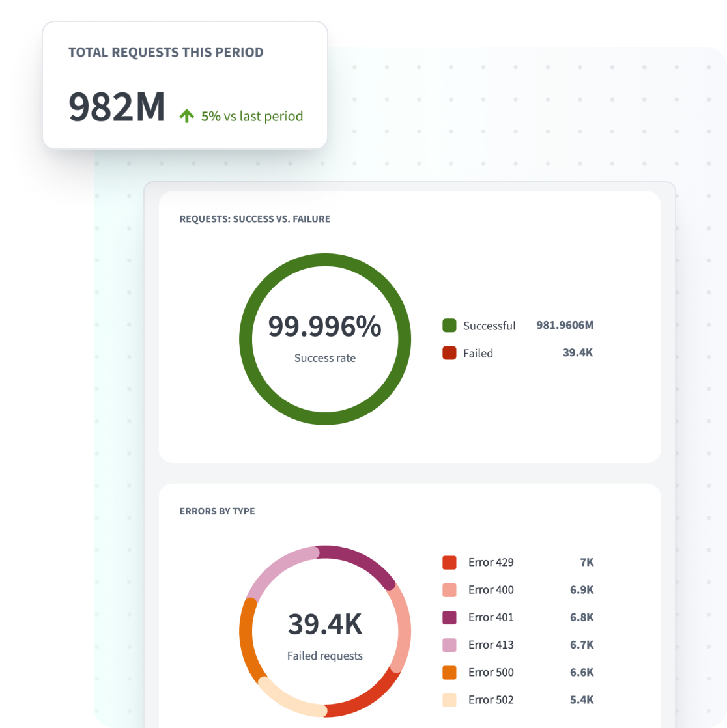Click the "Failed" legend label
This screenshot has height=728, width=727.
[478, 354]
